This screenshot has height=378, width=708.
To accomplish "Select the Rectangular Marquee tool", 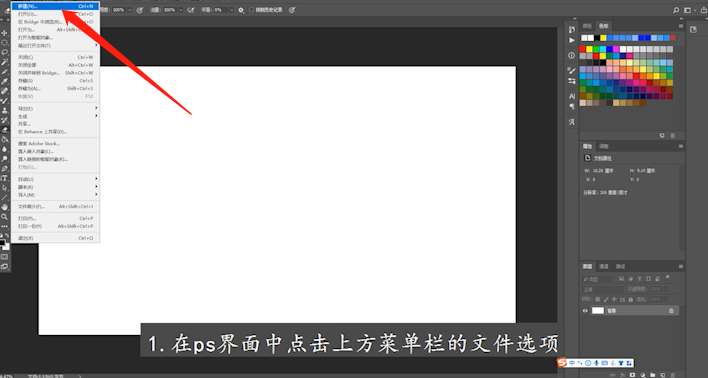I will 5,43.
